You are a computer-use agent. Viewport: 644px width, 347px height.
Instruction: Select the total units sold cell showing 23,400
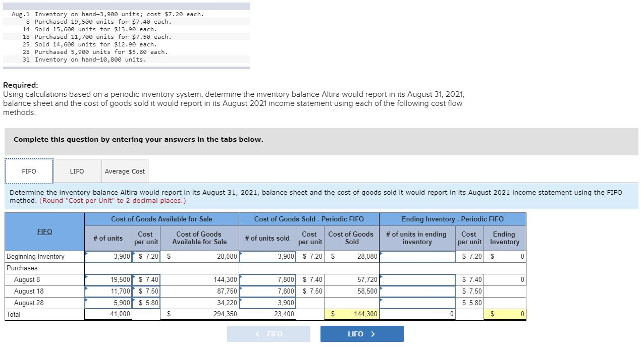click(267, 314)
